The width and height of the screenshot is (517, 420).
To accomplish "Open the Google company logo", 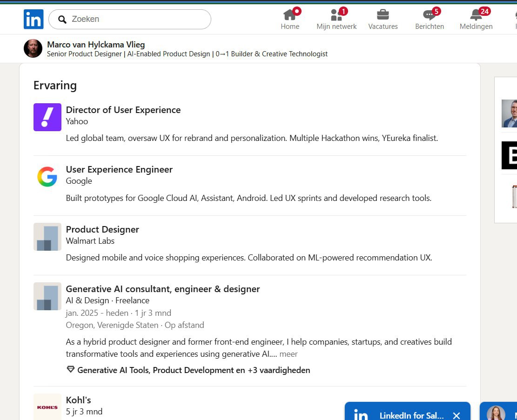I will click(47, 177).
